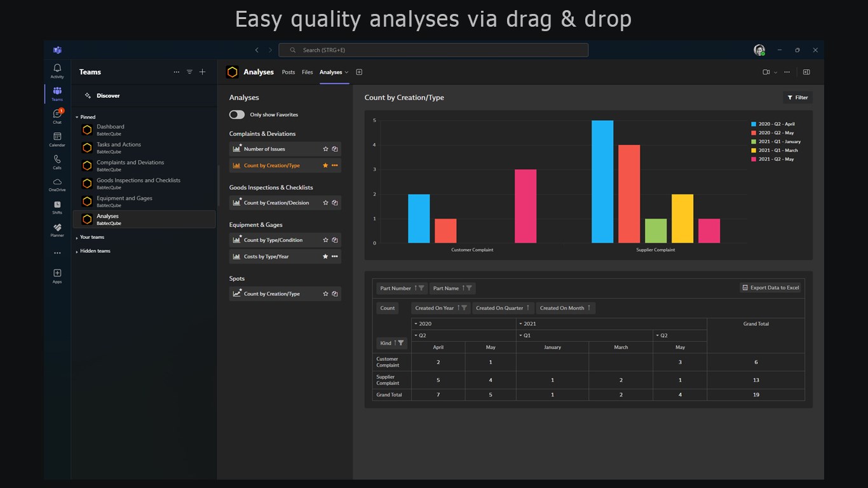Click the filter teams list icon
This screenshot has width=868, height=488.
point(189,72)
